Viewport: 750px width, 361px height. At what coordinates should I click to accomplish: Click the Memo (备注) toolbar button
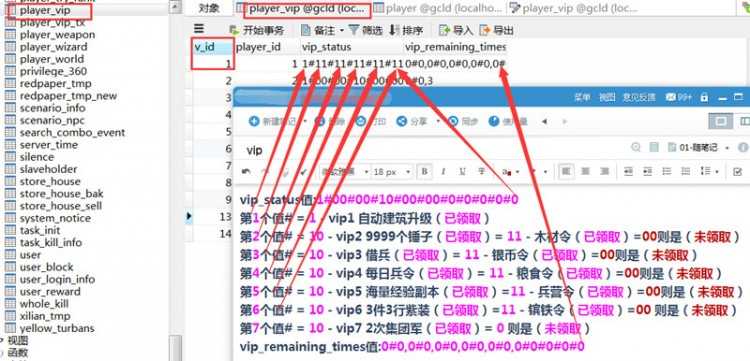tap(318, 30)
